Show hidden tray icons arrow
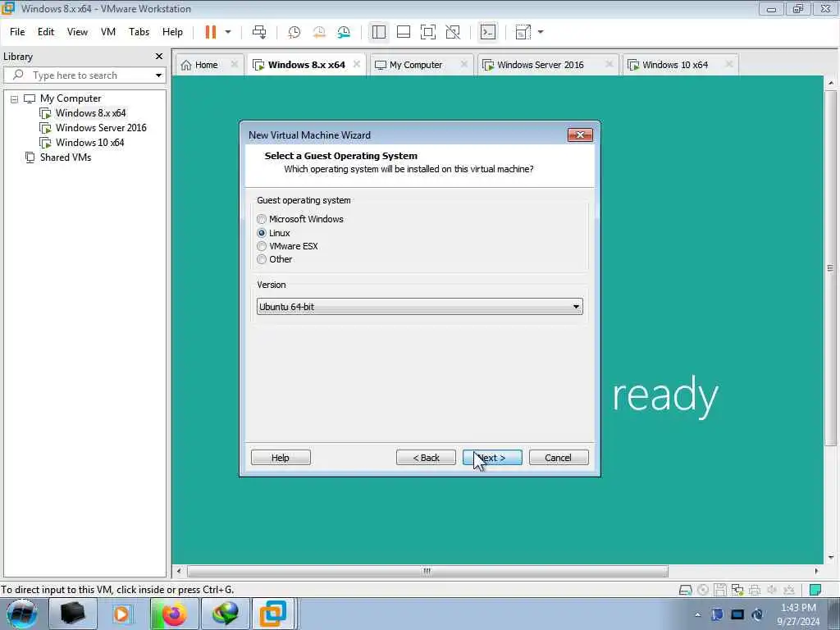 coord(697,615)
